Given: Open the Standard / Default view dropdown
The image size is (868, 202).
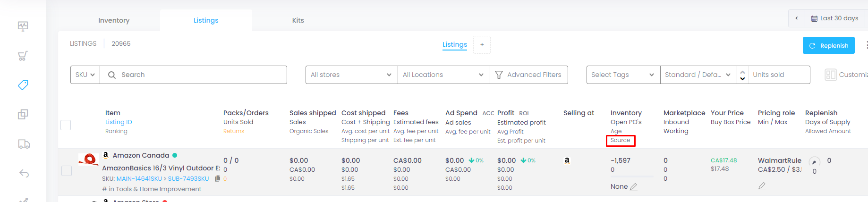Looking at the screenshot, I should pos(698,75).
